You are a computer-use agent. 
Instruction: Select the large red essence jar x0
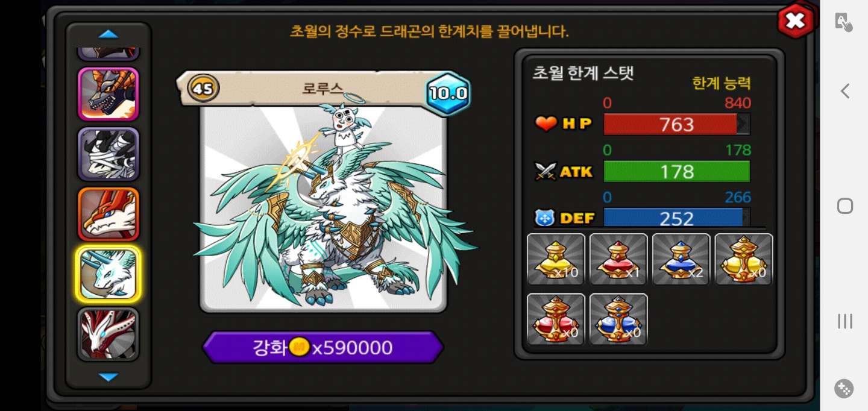click(x=556, y=319)
